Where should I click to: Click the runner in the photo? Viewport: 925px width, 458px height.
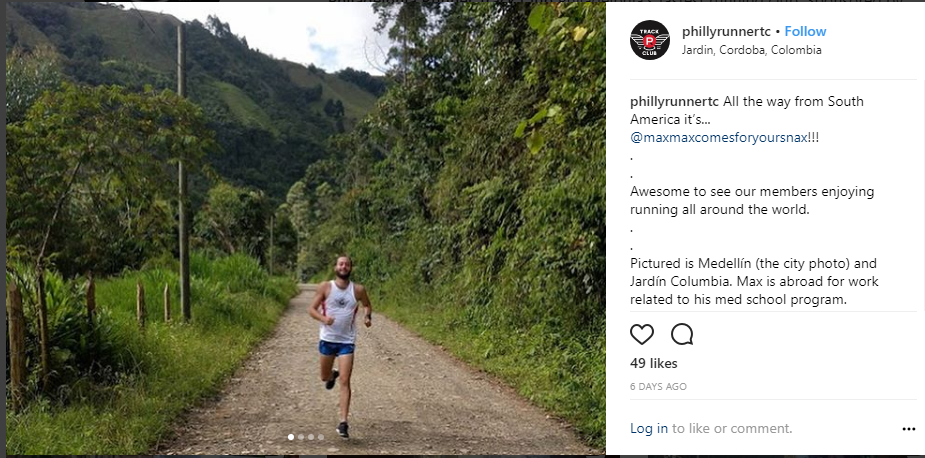340,346
